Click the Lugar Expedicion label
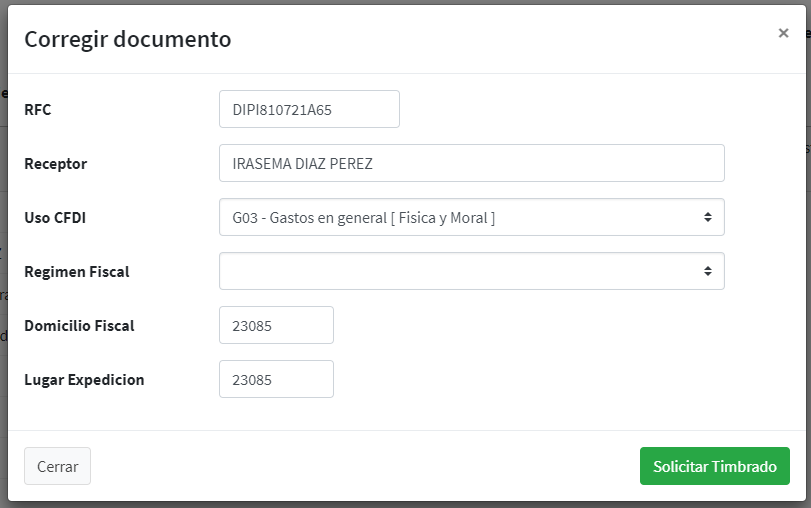This screenshot has width=811, height=508. (x=84, y=380)
